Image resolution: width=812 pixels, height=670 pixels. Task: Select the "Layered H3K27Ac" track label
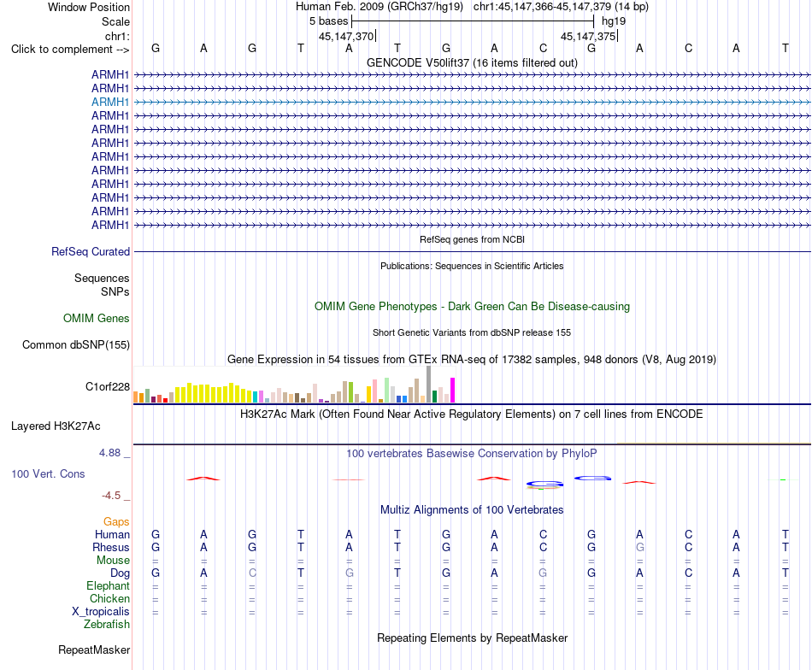(x=56, y=426)
